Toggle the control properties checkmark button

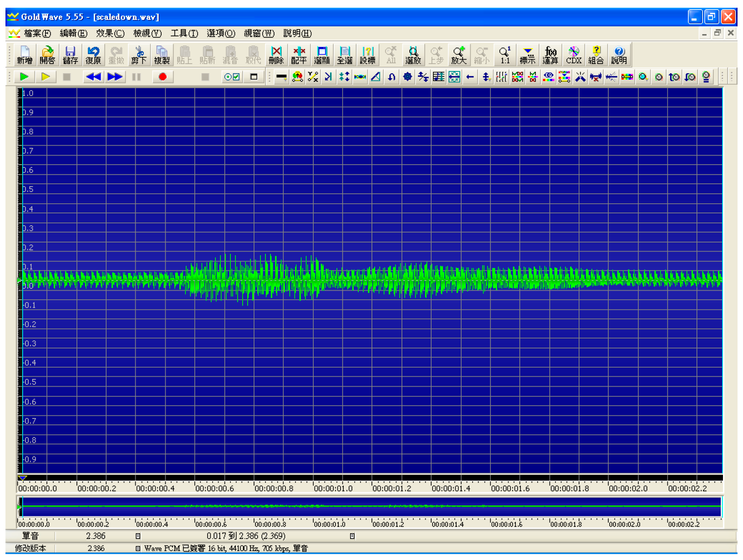click(x=232, y=77)
